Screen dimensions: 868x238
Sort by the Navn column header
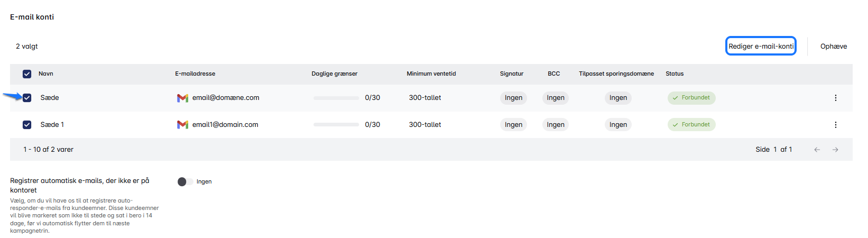coord(46,74)
